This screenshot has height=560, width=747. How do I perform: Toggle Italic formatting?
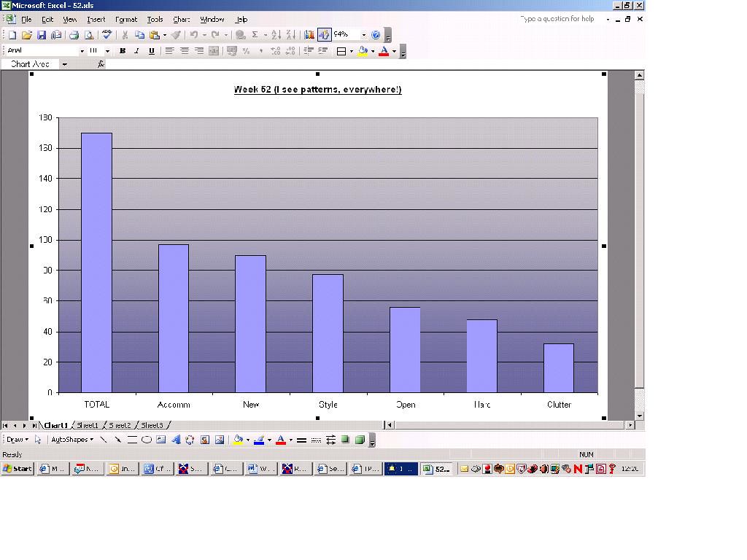pyautogui.click(x=137, y=51)
